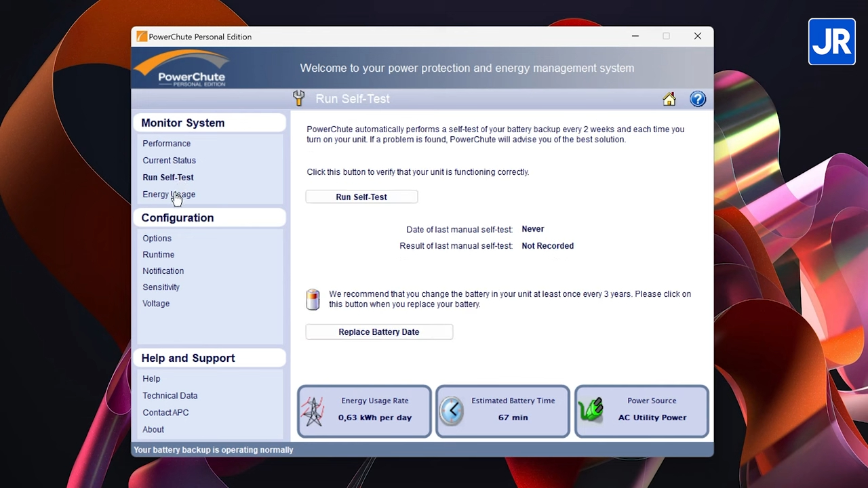Go to Current Status in sidebar
868x488 pixels.
[x=169, y=161]
